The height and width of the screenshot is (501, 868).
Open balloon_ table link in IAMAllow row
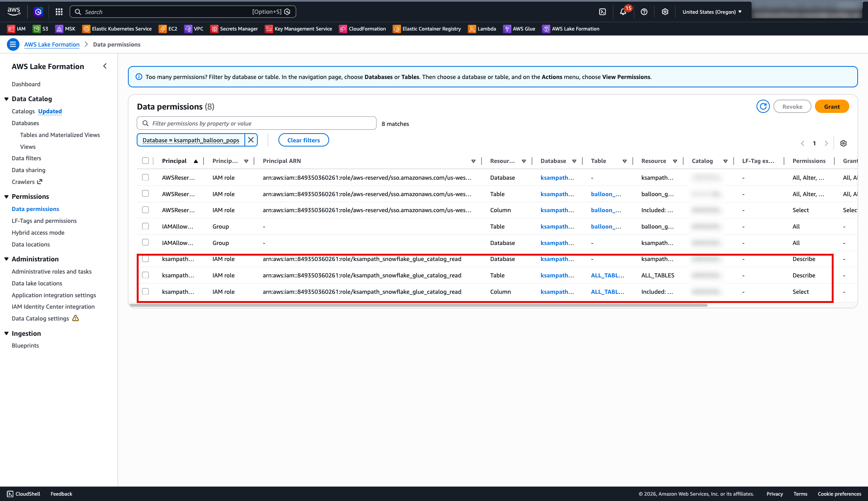[606, 226]
